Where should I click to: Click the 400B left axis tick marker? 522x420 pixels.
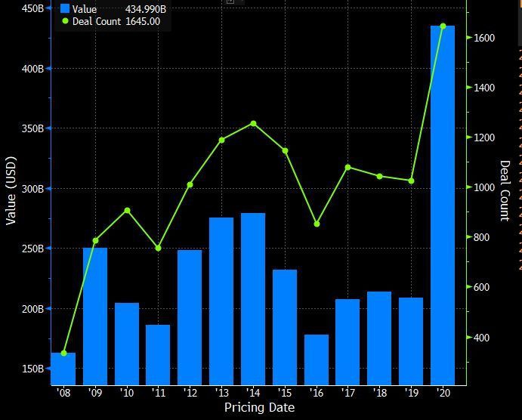pyautogui.click(x=50, y=69)
